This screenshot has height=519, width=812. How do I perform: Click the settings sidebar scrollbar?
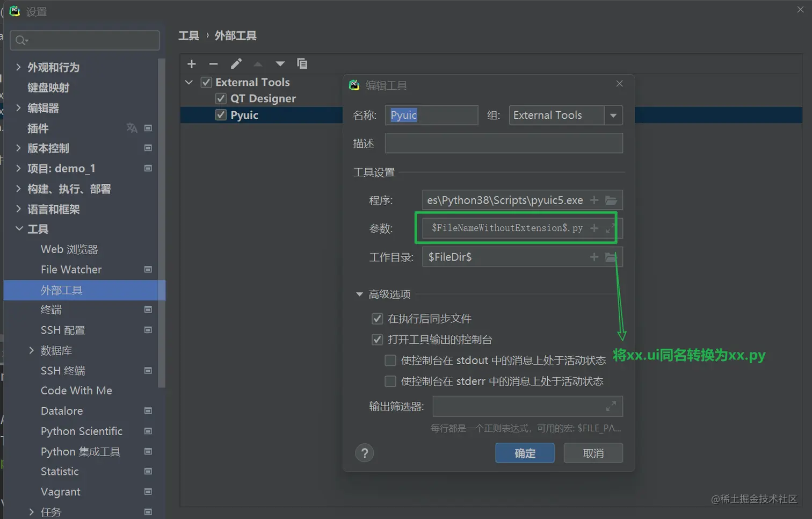pyautogui.click(x=162, y=223)
